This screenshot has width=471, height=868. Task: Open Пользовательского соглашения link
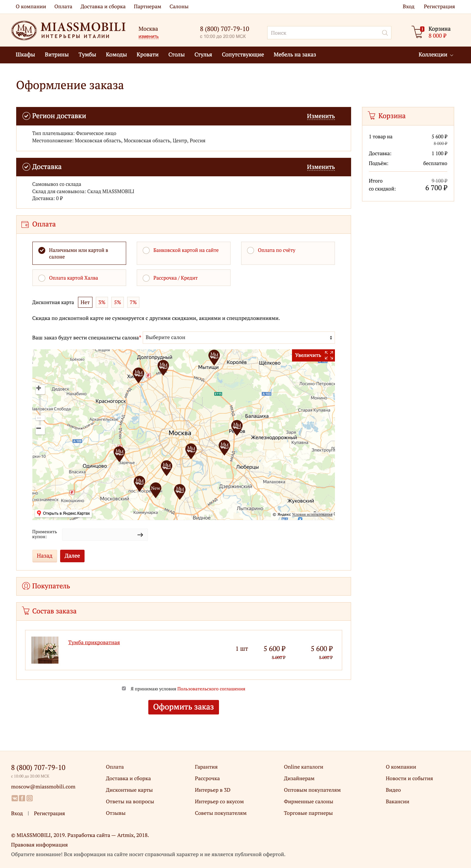point(211,689)
